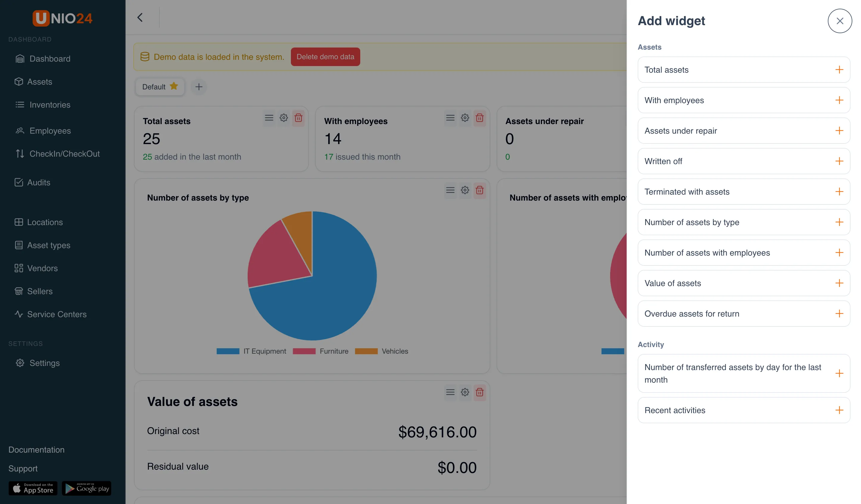Click the UNIO24 logo
The height and width of the screenshot is (504, 861).
click(x=62, y=18)
